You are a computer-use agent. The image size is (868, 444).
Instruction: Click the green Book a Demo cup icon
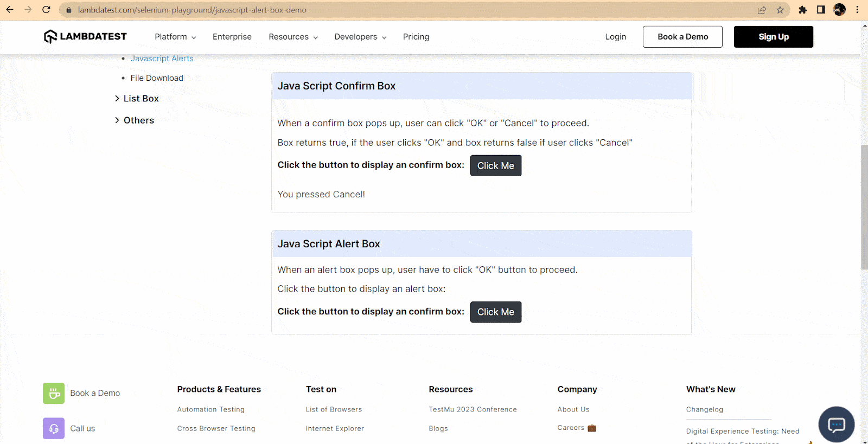54,393
